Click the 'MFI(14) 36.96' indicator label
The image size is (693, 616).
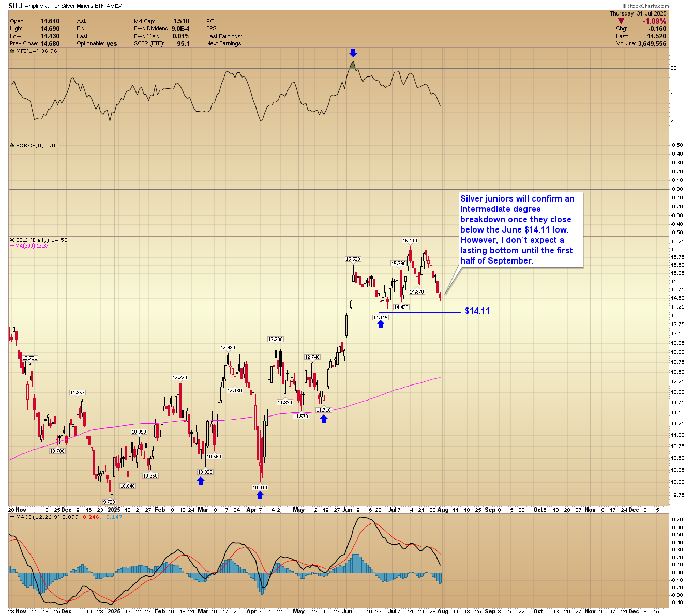click(x=36, y=51)
